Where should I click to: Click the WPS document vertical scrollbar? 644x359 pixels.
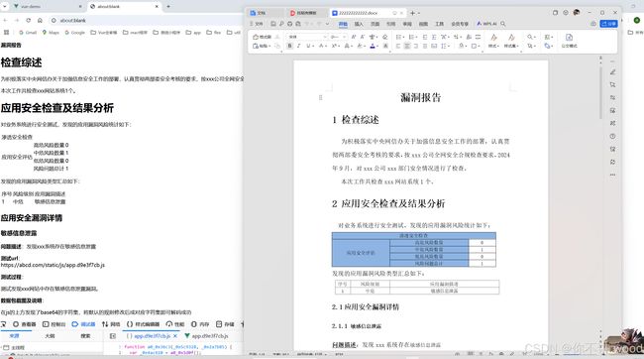point(600,94)
